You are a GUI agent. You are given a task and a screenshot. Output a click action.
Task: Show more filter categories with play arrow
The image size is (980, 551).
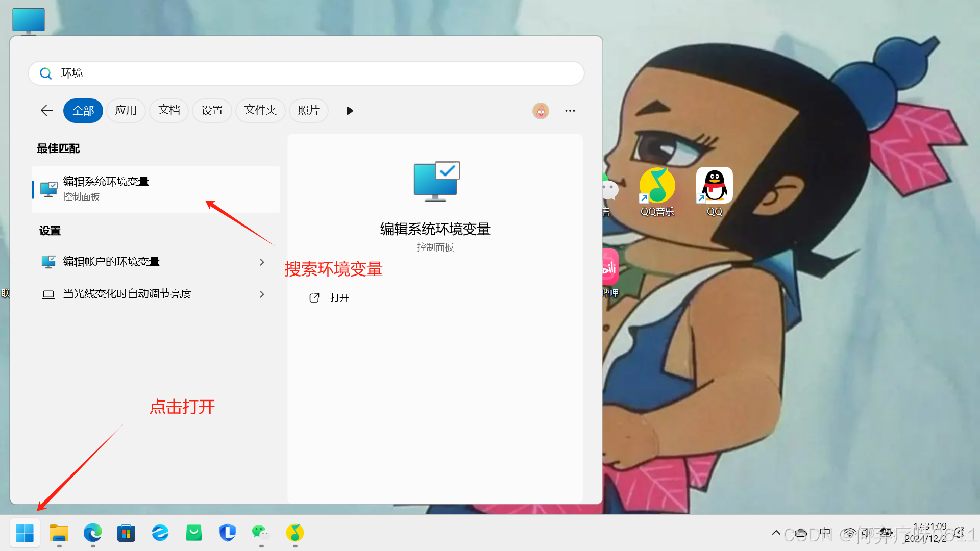click(x=349, y=111)
